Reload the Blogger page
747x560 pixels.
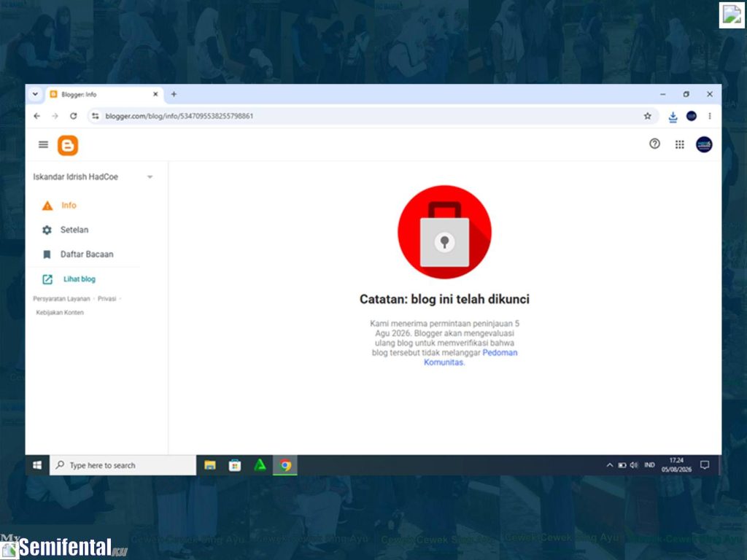coord(74,116)
